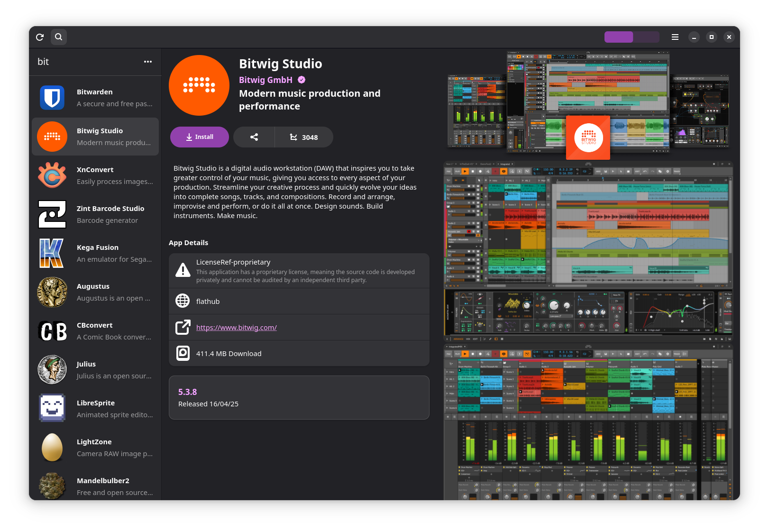
Task: Select the Mandelbulber2 title text
Action: click(103, 481)
